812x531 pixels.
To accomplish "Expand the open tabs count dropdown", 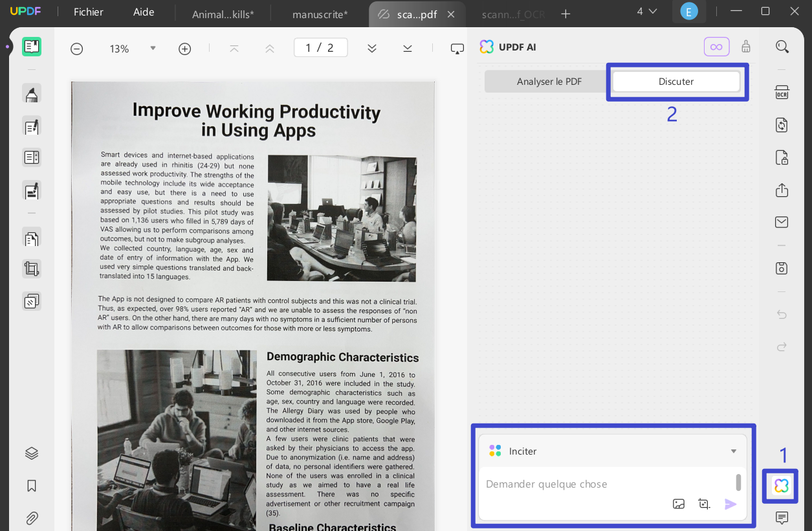I will pyautogui.click(x=646, y=12).
